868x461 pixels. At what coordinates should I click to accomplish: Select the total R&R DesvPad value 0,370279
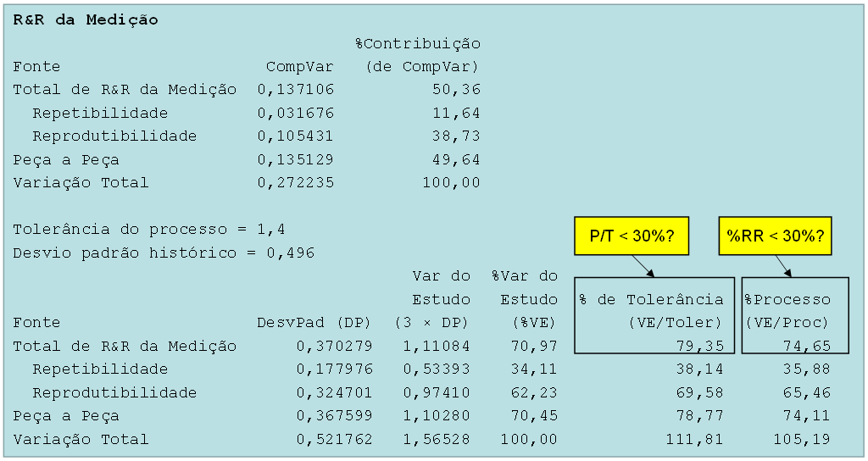(x=334, y=346)
